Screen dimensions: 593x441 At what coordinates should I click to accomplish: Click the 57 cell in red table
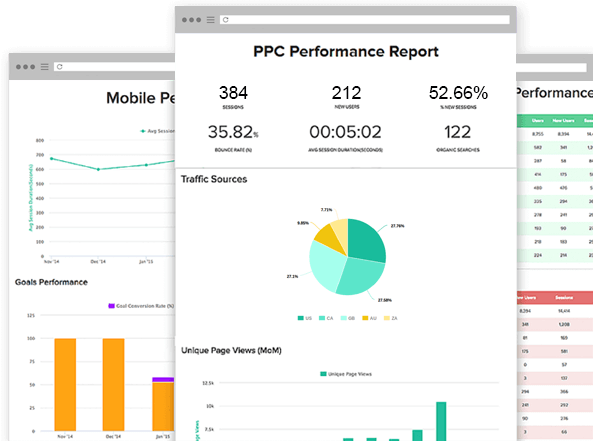pos(564,365)
